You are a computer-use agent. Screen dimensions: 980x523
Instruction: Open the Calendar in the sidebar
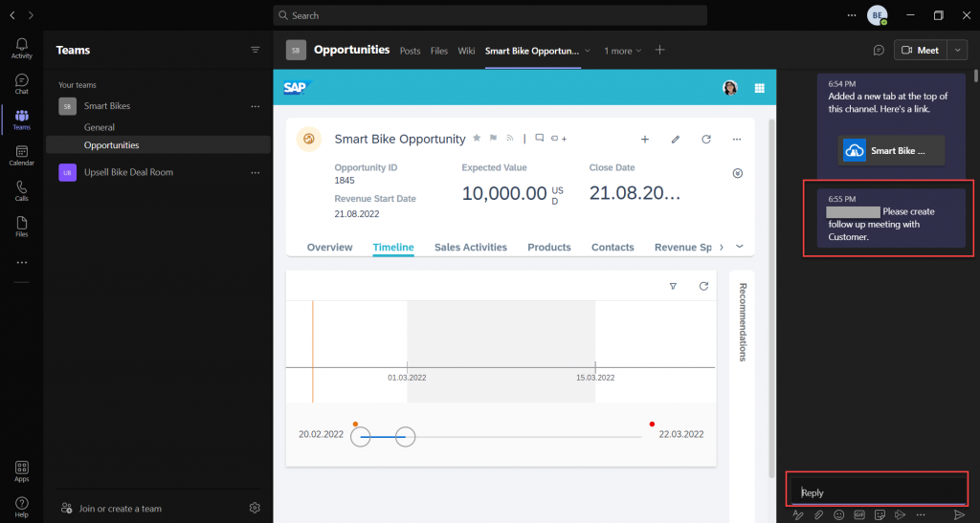click(x=22, y=156)
